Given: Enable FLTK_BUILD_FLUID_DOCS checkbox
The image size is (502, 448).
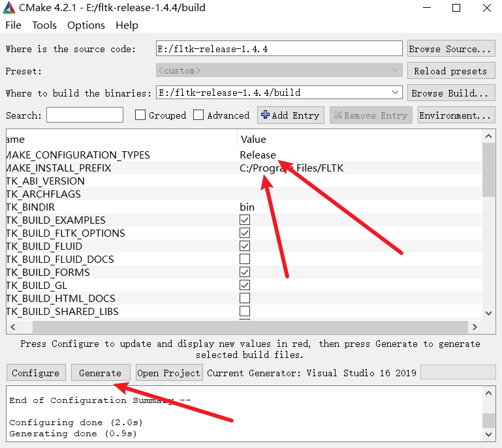Looking at the screenshot, I should tap(245, 259).
